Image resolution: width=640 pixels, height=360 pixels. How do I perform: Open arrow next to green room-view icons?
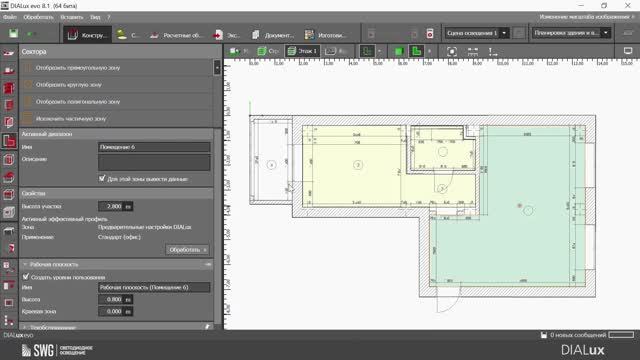tap(429, 51)
